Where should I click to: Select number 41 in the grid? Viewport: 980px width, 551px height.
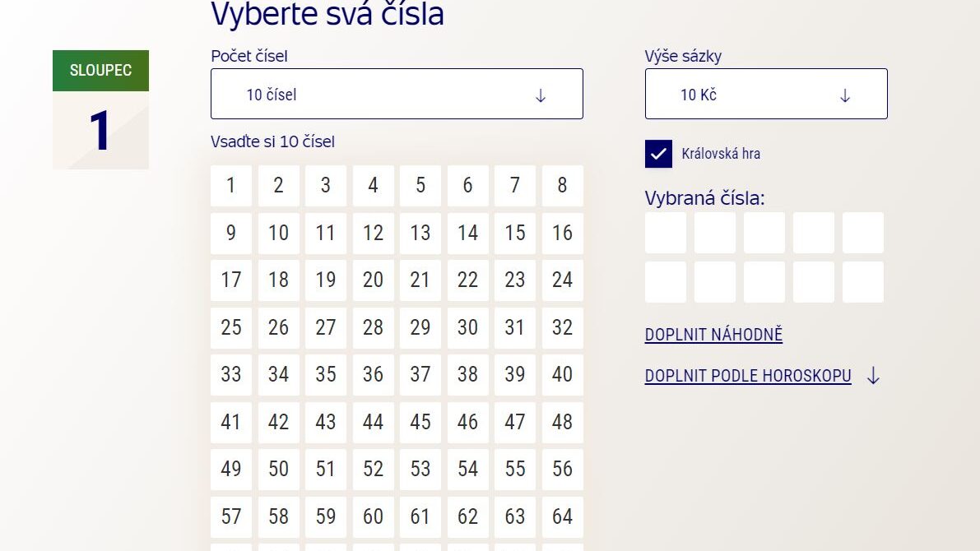[230, 422]
